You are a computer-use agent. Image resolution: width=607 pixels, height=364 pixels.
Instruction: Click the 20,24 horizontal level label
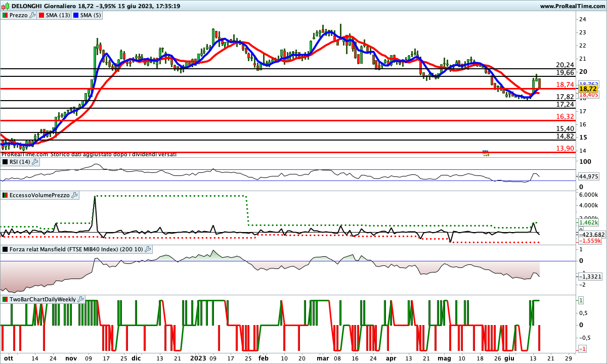[565, 65]
